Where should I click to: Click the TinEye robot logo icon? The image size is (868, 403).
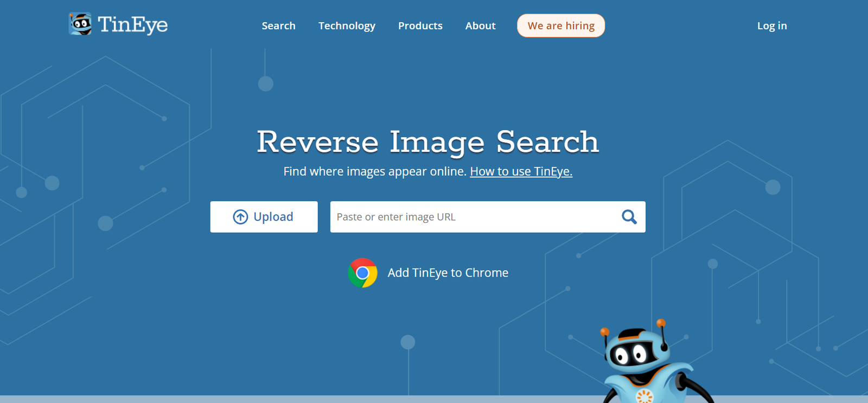[x=80, y=24]
